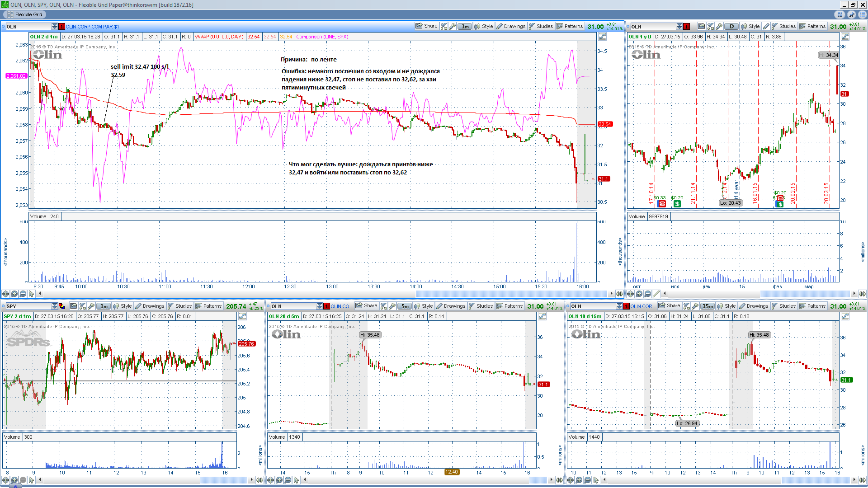868x488 pixels.
Task: Click share icon in OLN daily chart toolbar
Action: 701,26
